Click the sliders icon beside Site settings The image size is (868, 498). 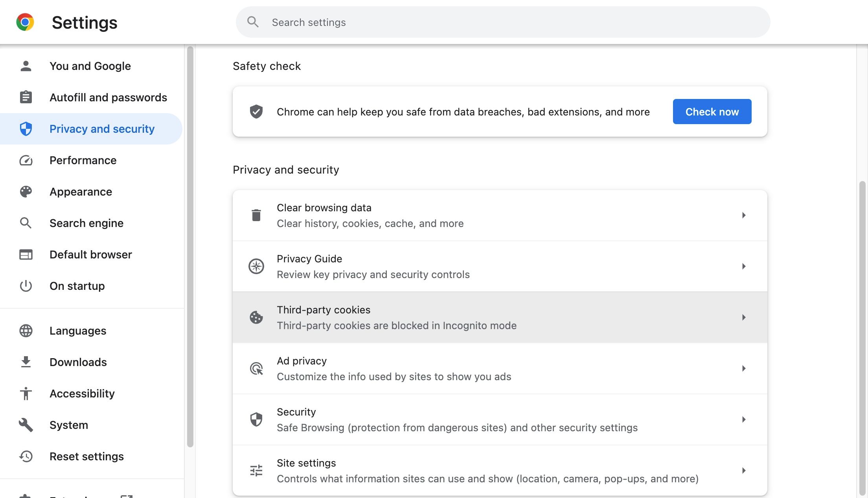(256, 470)
